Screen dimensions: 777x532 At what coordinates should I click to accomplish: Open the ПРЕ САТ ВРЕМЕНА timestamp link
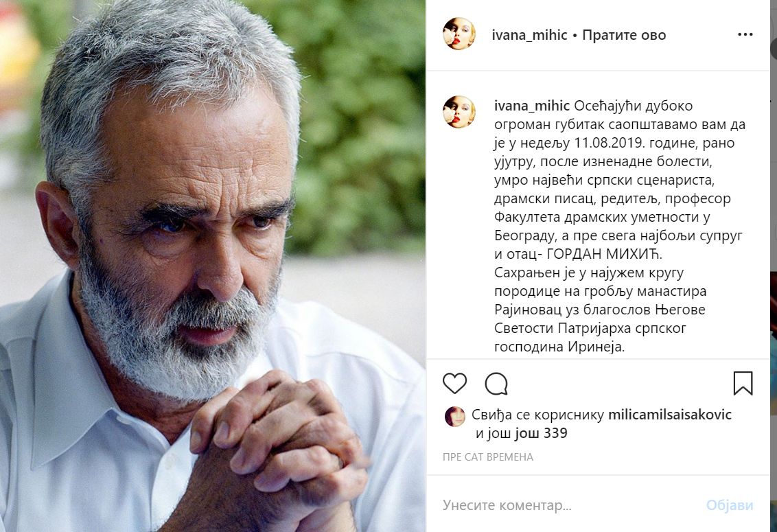(x=487, y=457)
